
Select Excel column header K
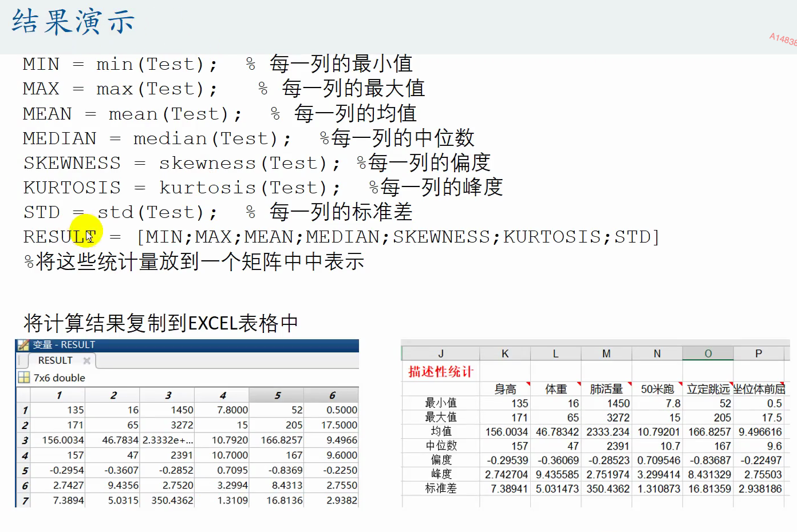pyautogui.click(x=505, y=354)
